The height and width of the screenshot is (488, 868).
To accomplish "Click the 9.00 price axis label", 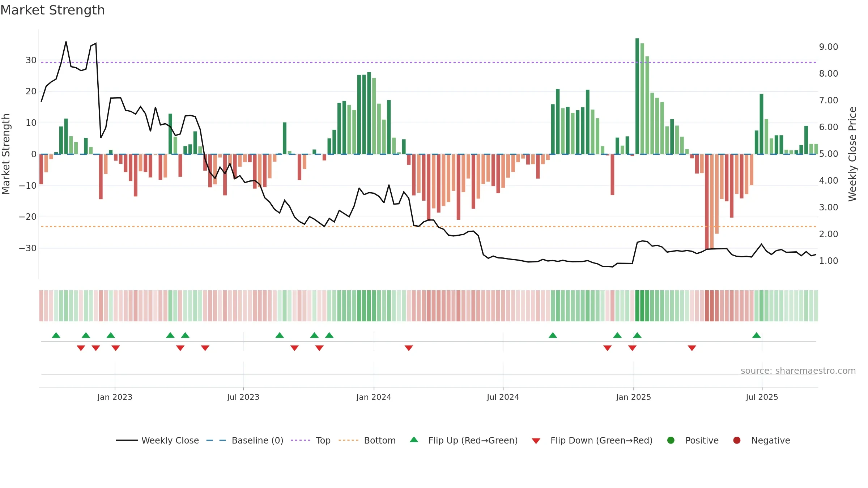I will coord(829,47).
